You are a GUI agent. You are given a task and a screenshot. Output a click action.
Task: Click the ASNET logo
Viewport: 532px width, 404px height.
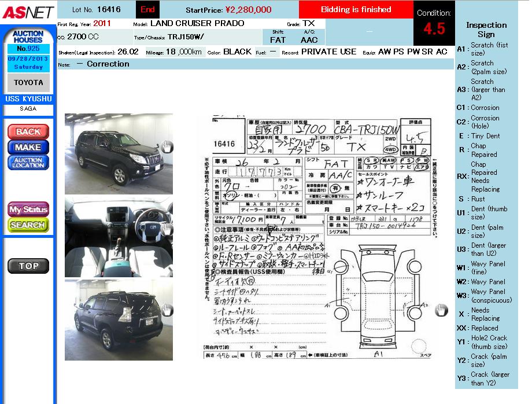pyautogui.click(x=28, y=12)
